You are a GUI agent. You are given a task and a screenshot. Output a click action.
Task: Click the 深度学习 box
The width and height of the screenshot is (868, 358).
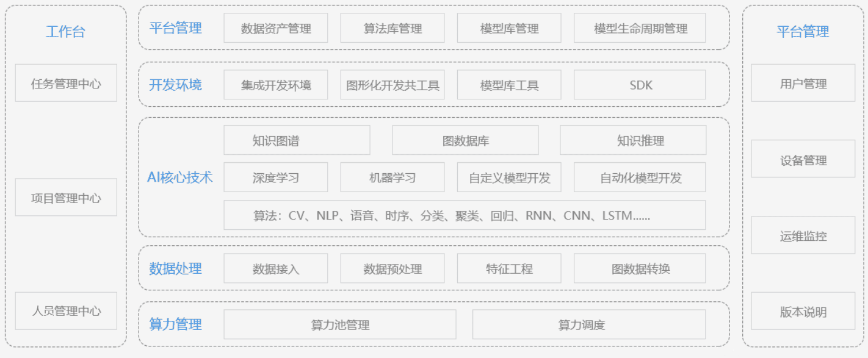click(x=275, y=177)
